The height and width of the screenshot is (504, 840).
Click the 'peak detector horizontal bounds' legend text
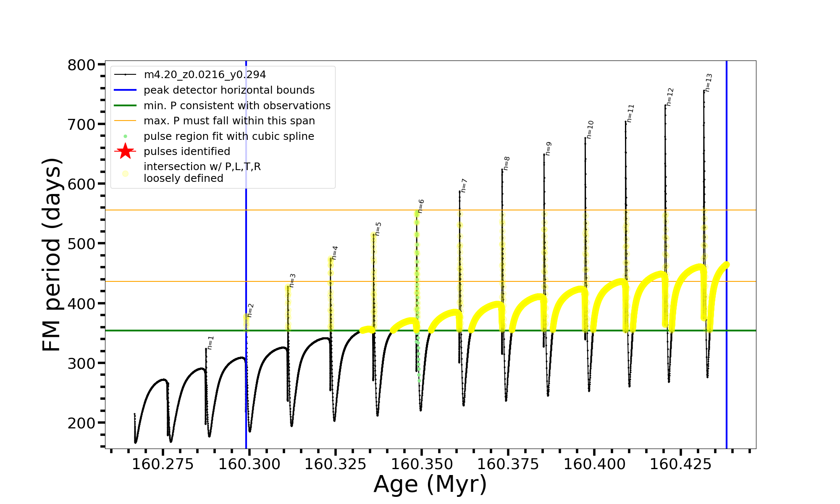[x=229, y=90]
